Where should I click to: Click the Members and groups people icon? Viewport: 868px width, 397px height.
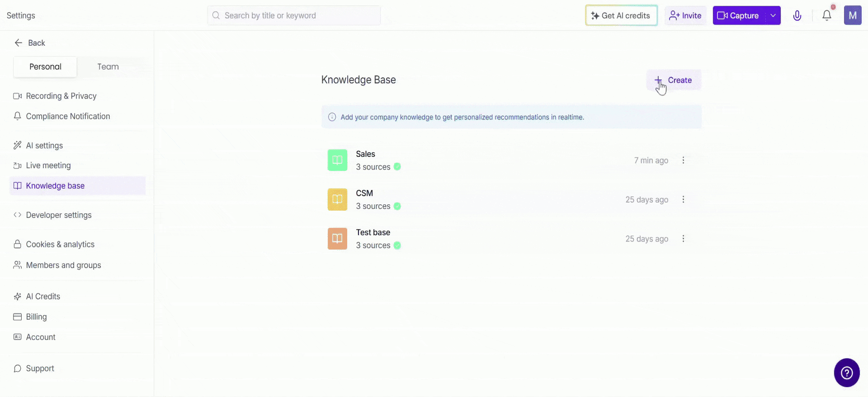[17, 265]
